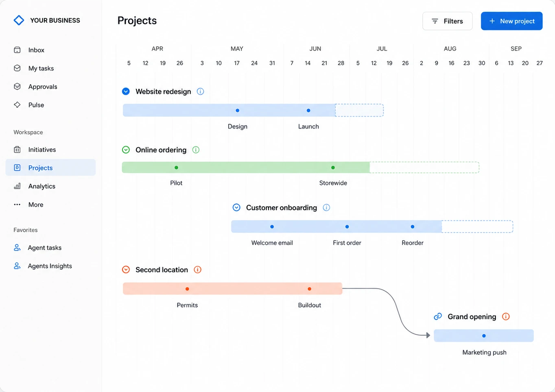Viewport: 555px width, 392px height.
Task: Click the Agent tasks person icon
Action: (x=17, y=248)
